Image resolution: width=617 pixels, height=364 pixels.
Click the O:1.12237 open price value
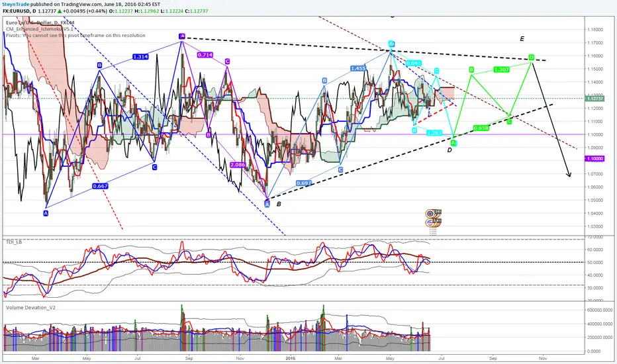(x=120, y=11)
